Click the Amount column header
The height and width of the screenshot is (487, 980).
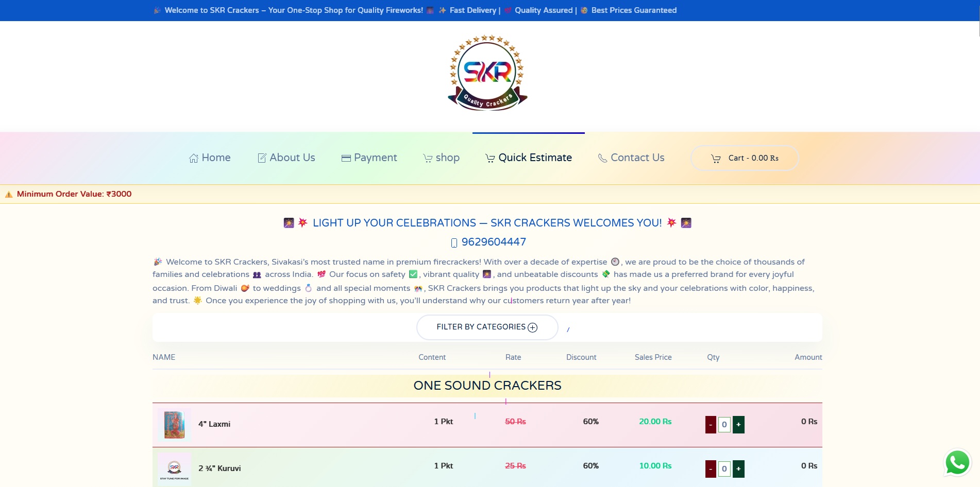pyautogui.click(x=808, y=357)
